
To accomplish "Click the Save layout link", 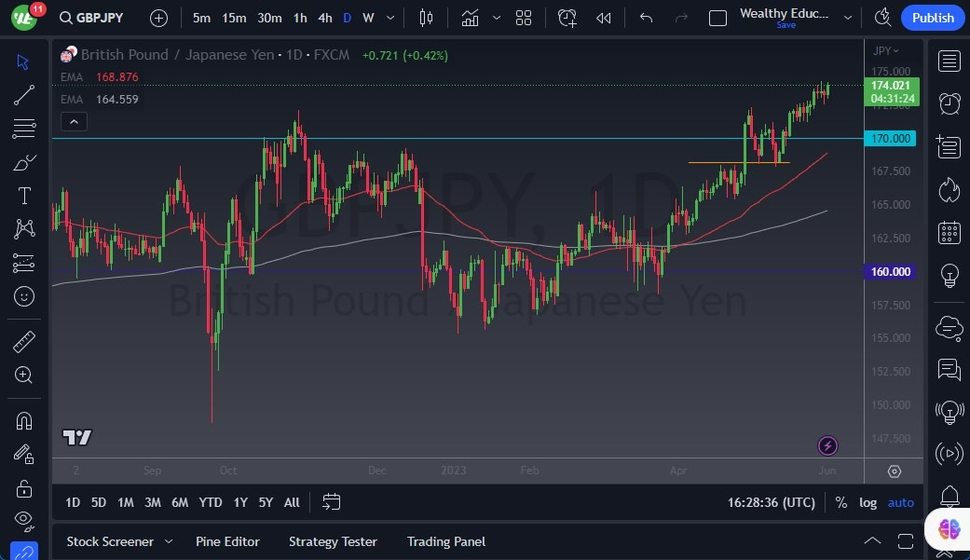I will click(786, 25).
